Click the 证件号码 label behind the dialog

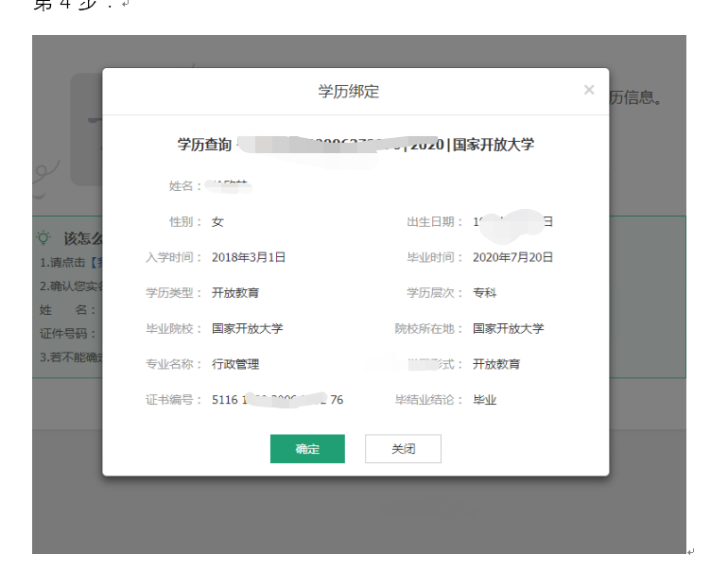click(x=68, y=334)
